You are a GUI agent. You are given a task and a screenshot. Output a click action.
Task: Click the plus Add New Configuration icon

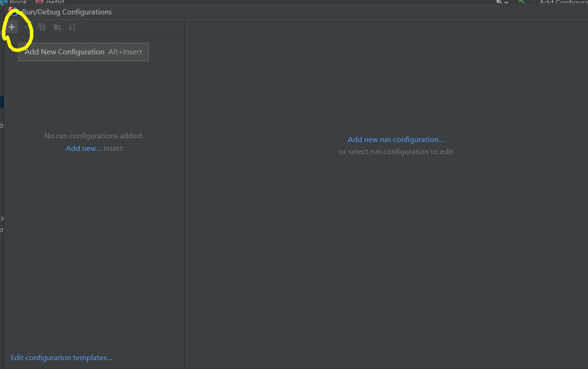click(x=12, y=27)
